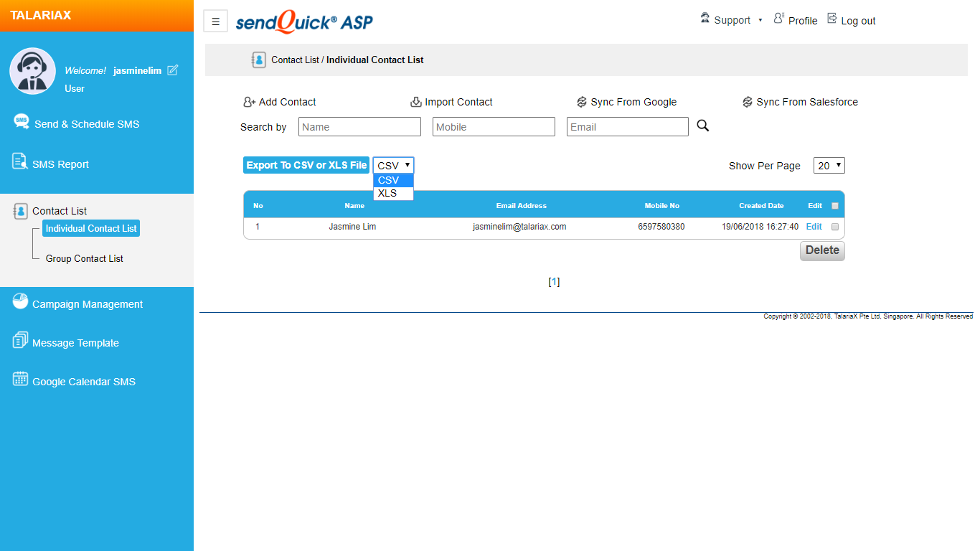The image size is (980, 551).
Task: Click the Add Contact link
Action: coord(287,102)
